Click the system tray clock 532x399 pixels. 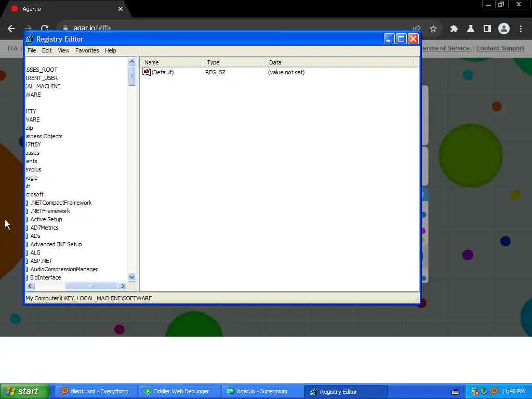click(x=513, y=392)
